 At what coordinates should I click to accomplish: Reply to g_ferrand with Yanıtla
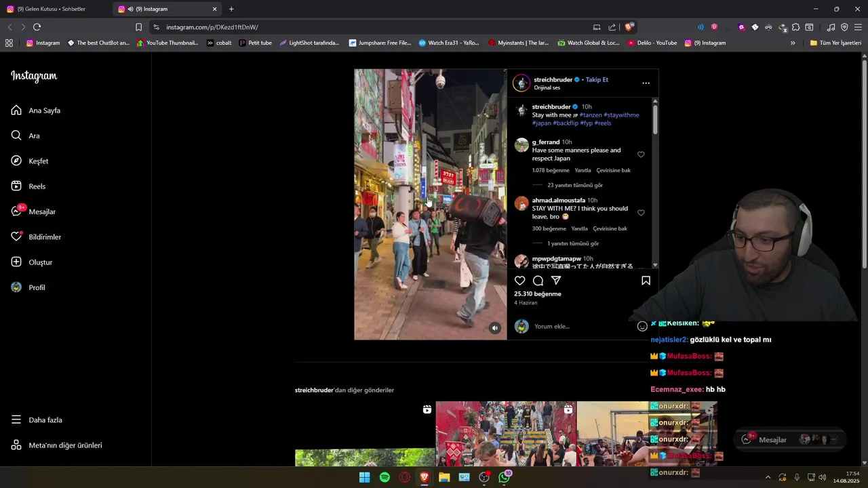[583, 170]
